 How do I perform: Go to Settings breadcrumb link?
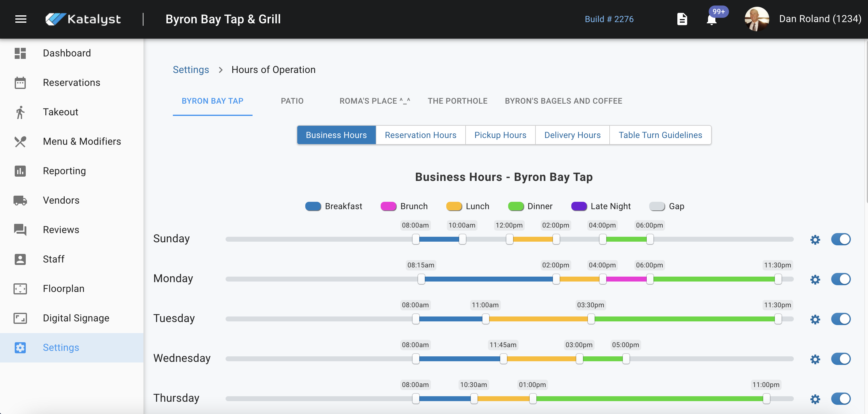(191, 69)
